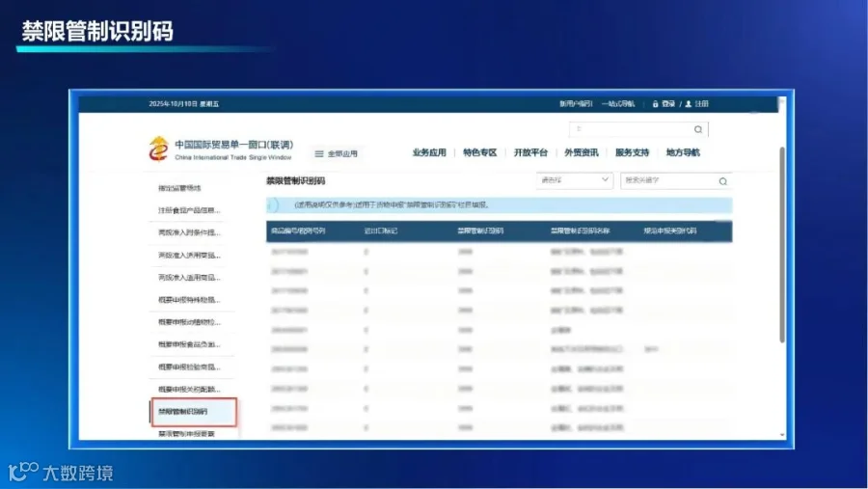Click the 地方导航 navigation item
868x489 pixels.
(x=683, y=152)
